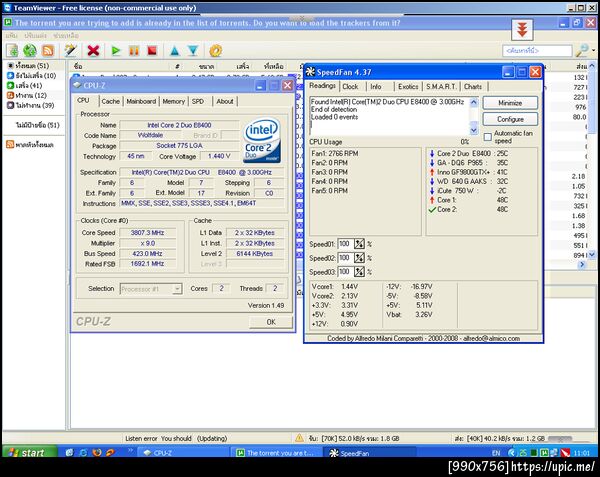Viewport: 600px width, 477px height.
Task: Switch to CPU-Z taskbar button
Action: coord(184,453)
